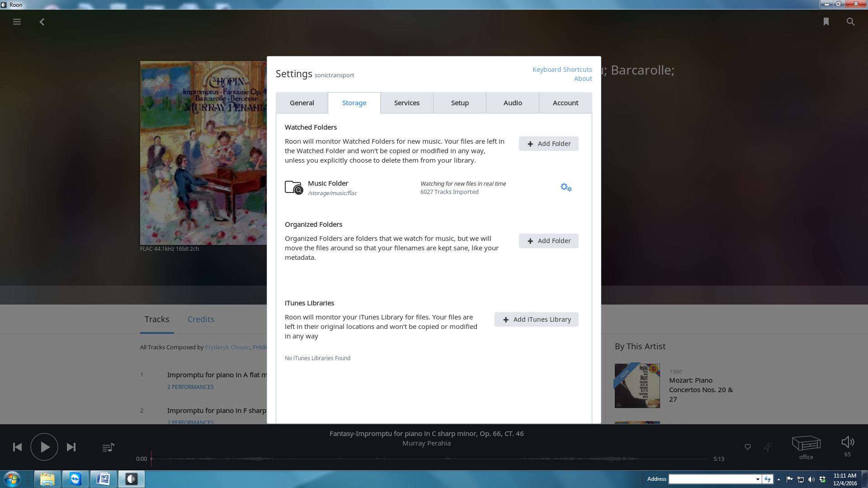Image resolution: width=868 pixels, height=488 pixels.
Task: Open bookmarks via the bookmark icon
Action: 826,22
